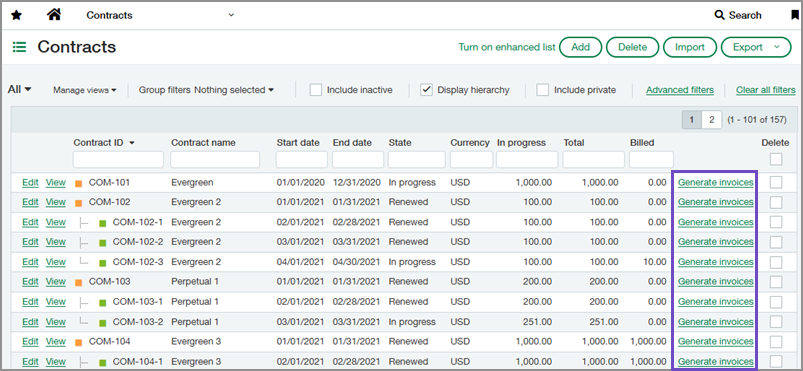View contract COM-102
Screen dimensions: 803x371
55,202
